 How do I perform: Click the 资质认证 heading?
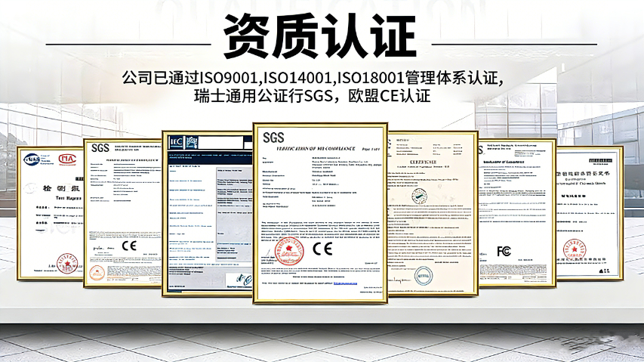[320, 36]
